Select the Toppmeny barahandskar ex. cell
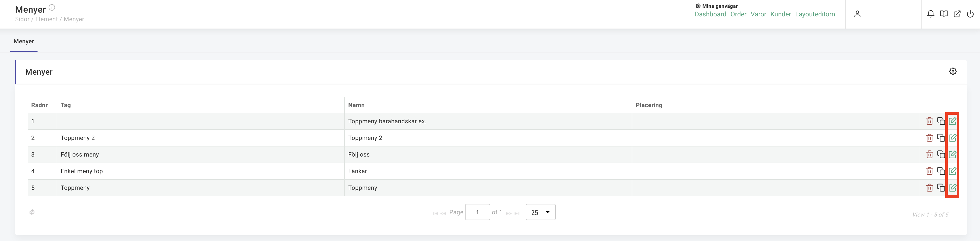This screenshot has width=980, height=241. [x=488, y=121]
